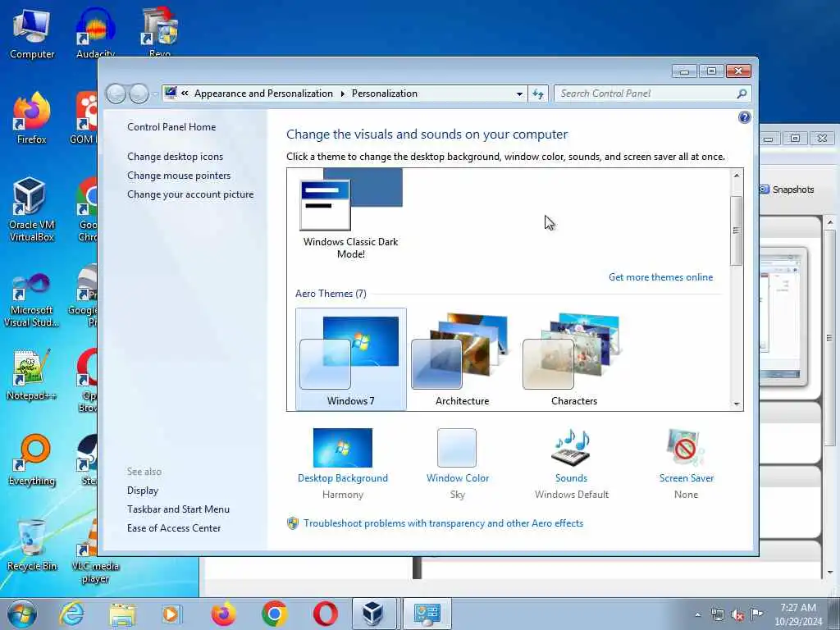The image size is (840, 630).
Task: Open Taskbar and Start Menu link
Action: (178, 509)
